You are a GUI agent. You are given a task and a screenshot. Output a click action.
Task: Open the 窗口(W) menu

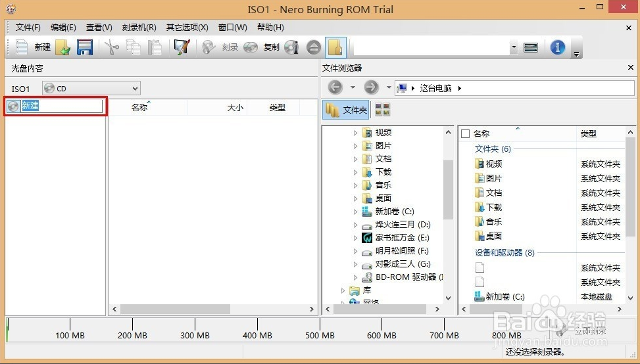pyautogui.click(x=233, y=28)
